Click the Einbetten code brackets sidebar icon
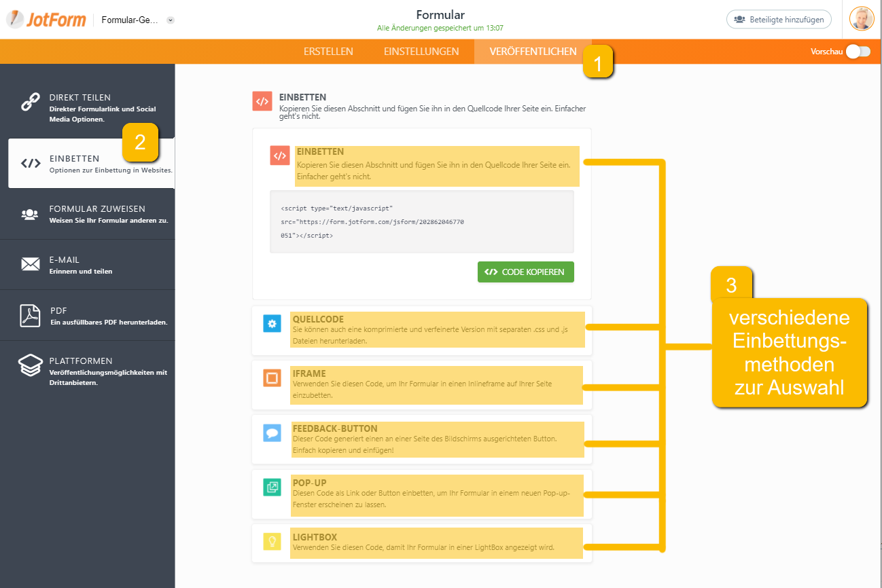This screenshot has height=588, width=882. click(31, 164)
